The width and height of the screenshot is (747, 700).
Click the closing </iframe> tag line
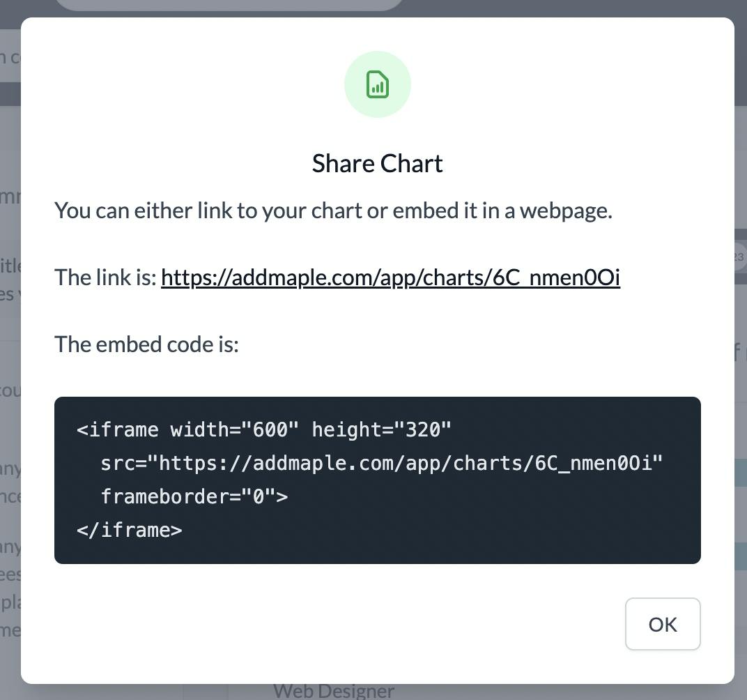pos(129,530)
